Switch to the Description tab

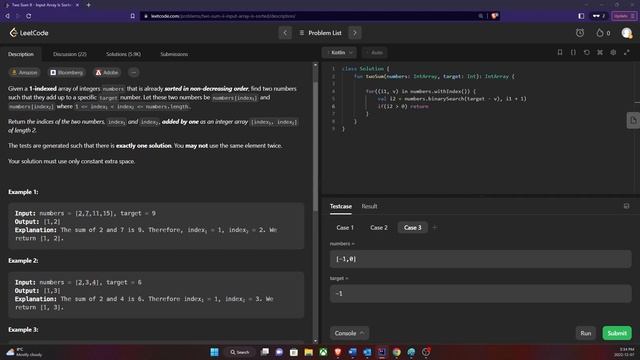pyautogui.click(x=21, y=54)
